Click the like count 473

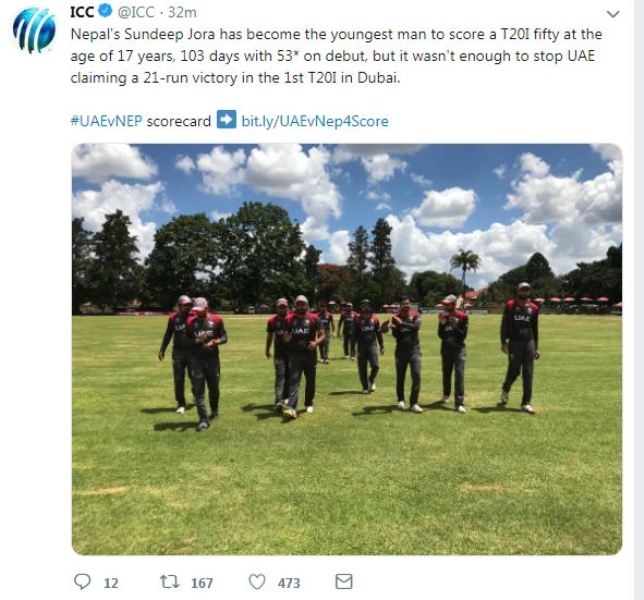point(289,583)
